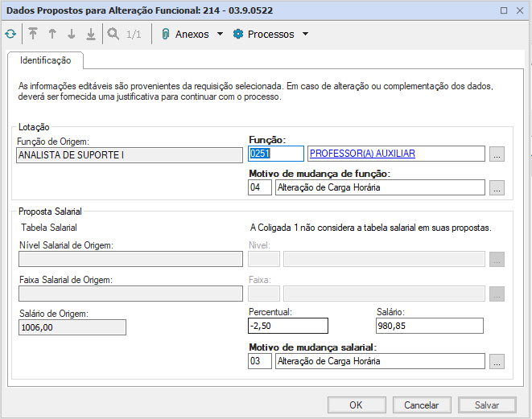Viewport: 532px width, 419px height.
Task: Click the Anexos paperclip icon
Action: (x=165, y=35)
